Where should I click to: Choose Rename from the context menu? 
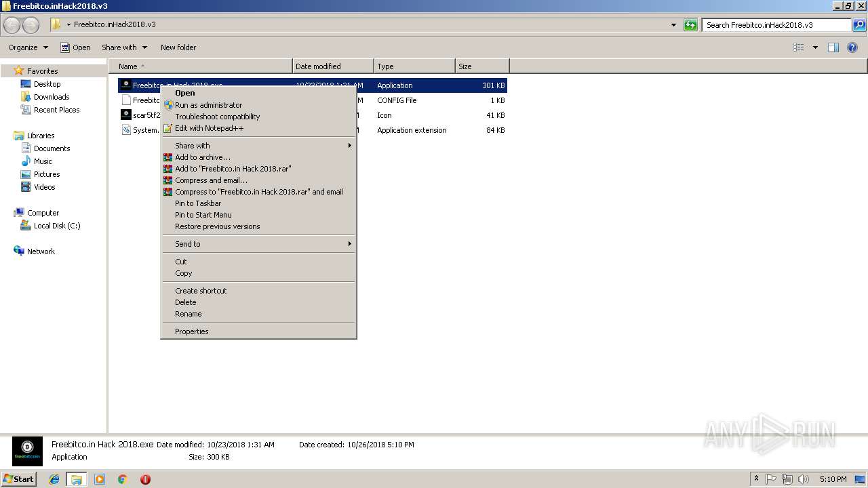258,314
